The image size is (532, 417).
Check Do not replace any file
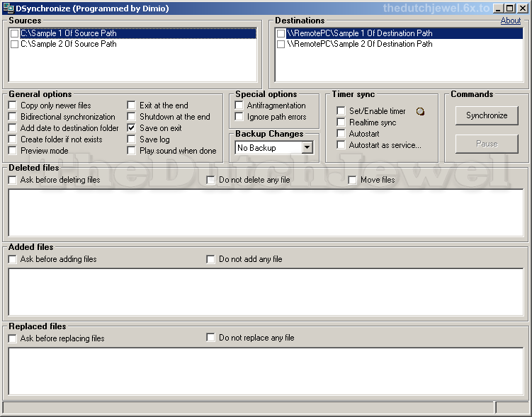pyautogui.click(x=210, y=338)
